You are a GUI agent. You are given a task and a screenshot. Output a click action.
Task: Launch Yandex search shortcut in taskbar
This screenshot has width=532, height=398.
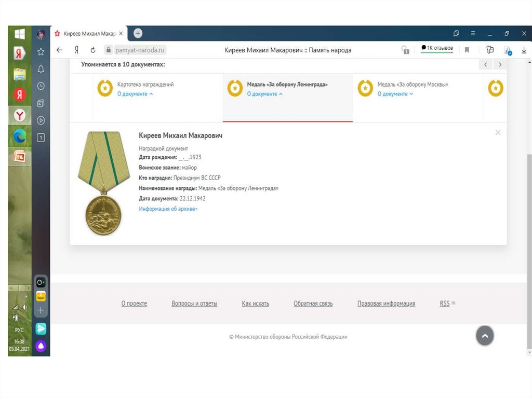click(20, 53)
